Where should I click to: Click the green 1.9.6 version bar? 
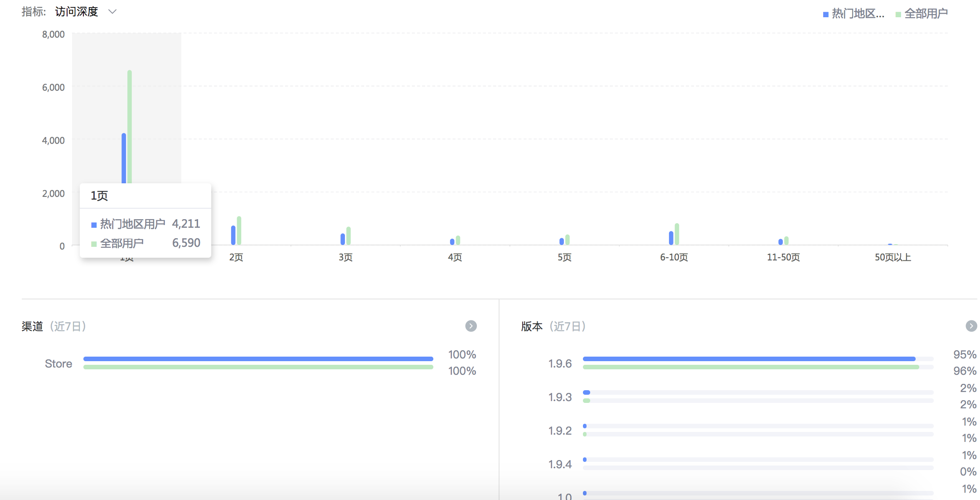coord(751,367)
